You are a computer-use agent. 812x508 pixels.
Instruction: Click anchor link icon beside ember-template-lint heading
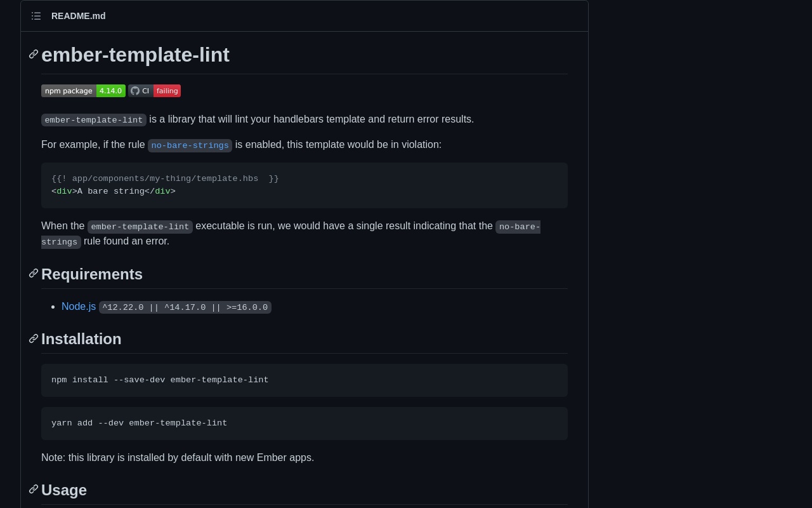click(34, 55)
